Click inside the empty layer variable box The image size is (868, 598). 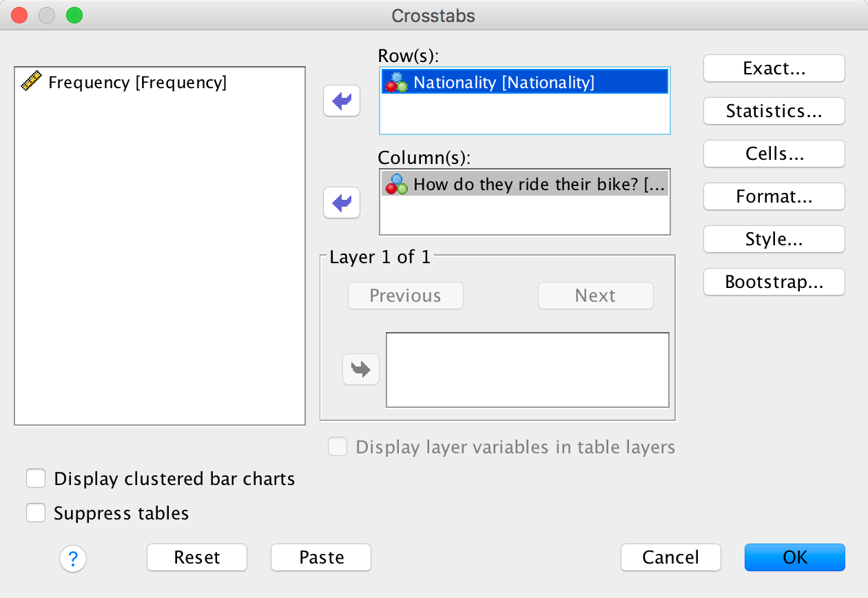click(527, 370)
